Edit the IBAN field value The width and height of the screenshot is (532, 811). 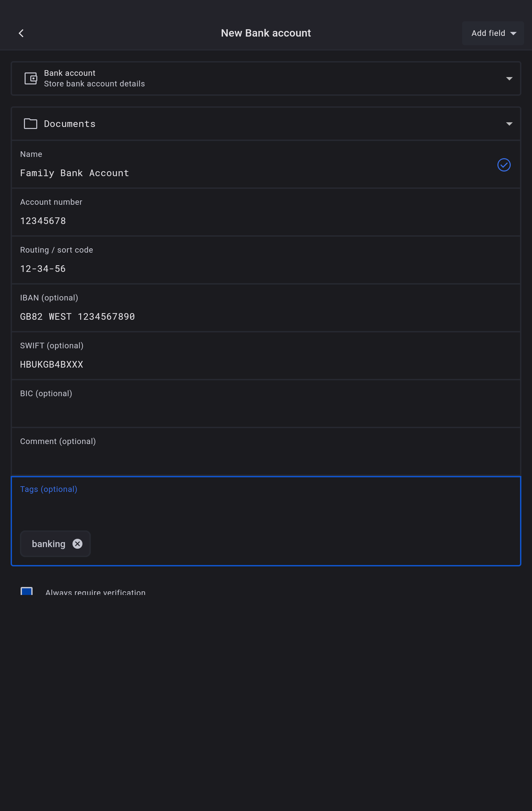pyautogui.click(x=238, y=316)
